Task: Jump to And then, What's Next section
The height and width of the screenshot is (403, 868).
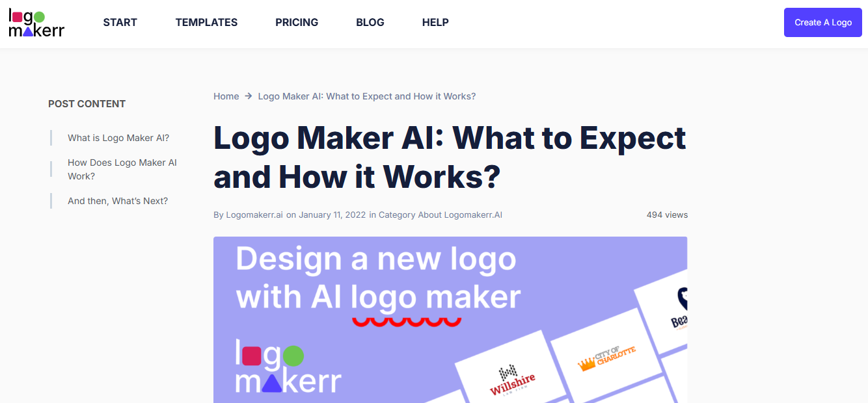Action: click(x=118, y=201)
